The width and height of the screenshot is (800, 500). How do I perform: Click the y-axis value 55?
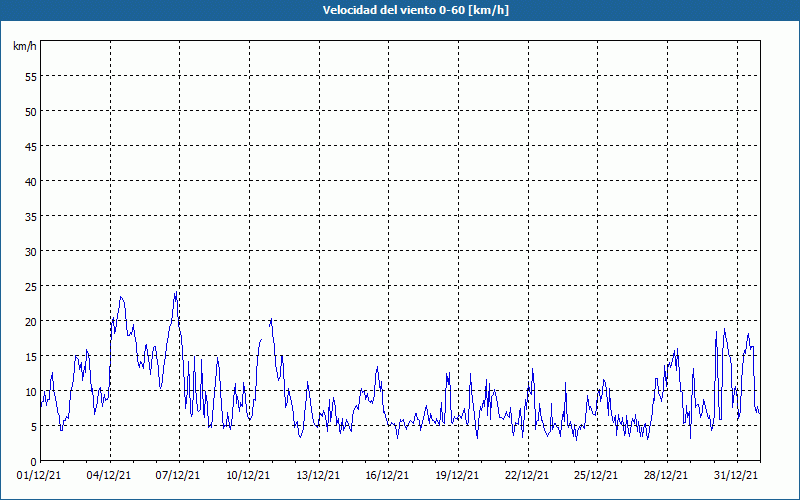click(31, 77)
